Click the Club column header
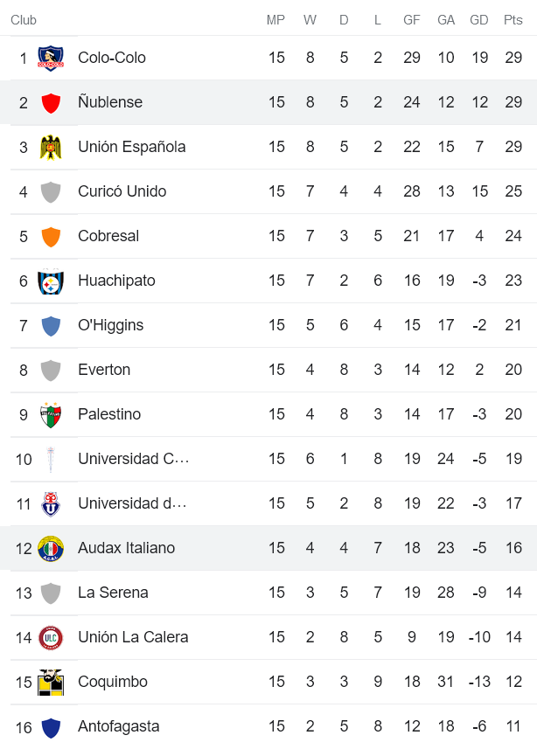This screenshot has height=756, width=537. 24,20
